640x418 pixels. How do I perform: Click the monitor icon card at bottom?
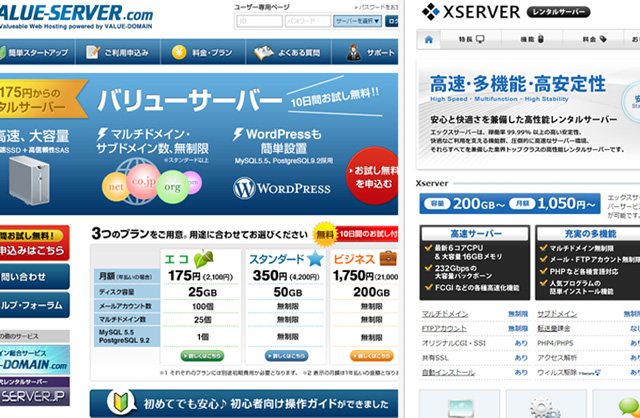point(460,404)
